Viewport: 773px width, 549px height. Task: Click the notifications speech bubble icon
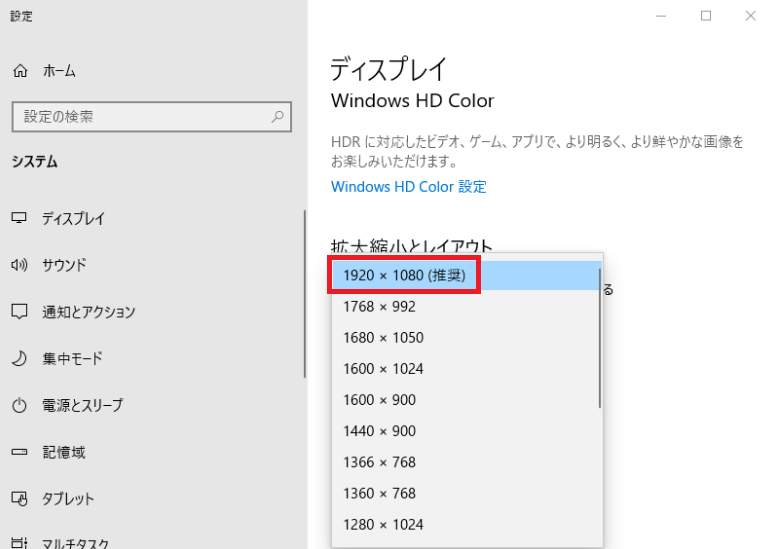pos(19,311)
